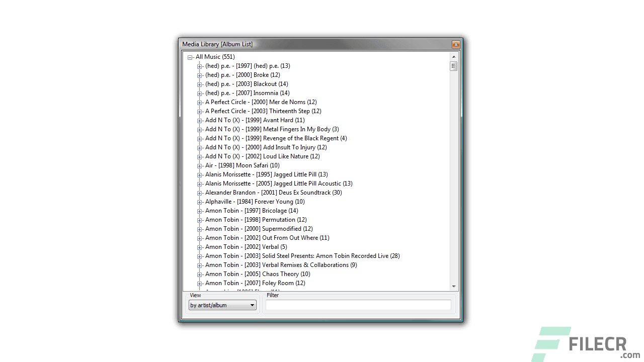Expand Amon Tobin Permutation node
This screenshot has height=362, width=644.
pyautogui.click(x=200, y=220)
